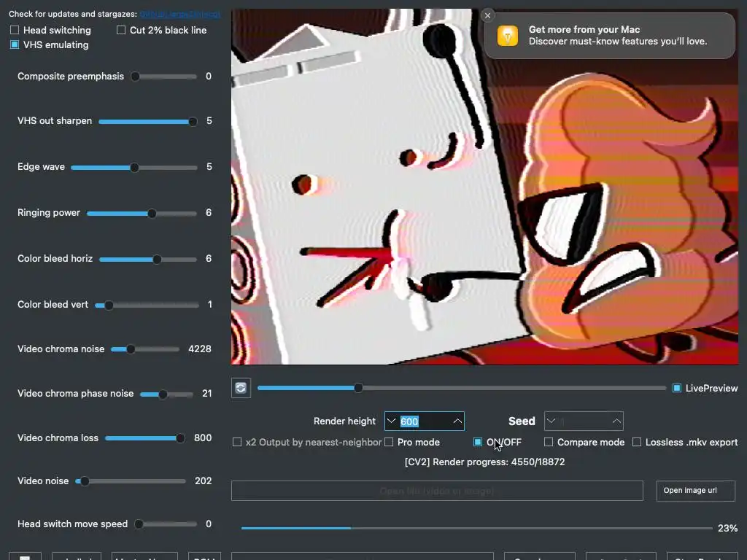Increase Render height with up arrow
Image resolution: width=747 pixels, height=560 pixels.
click(457, 421)
